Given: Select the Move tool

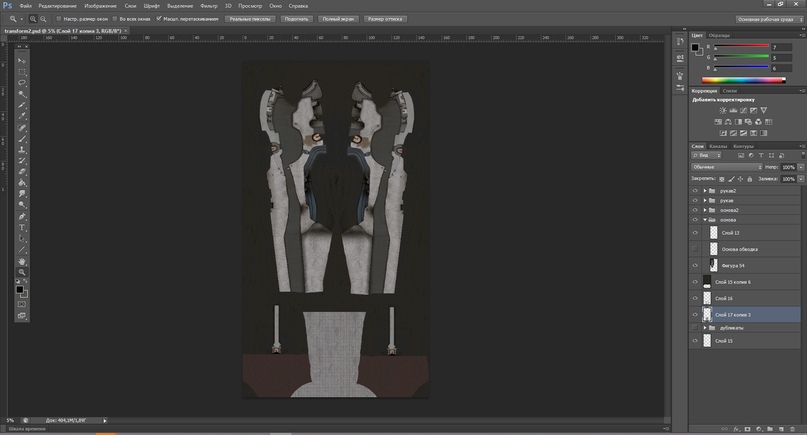Looking at the screenshot, I should point(22,61).
